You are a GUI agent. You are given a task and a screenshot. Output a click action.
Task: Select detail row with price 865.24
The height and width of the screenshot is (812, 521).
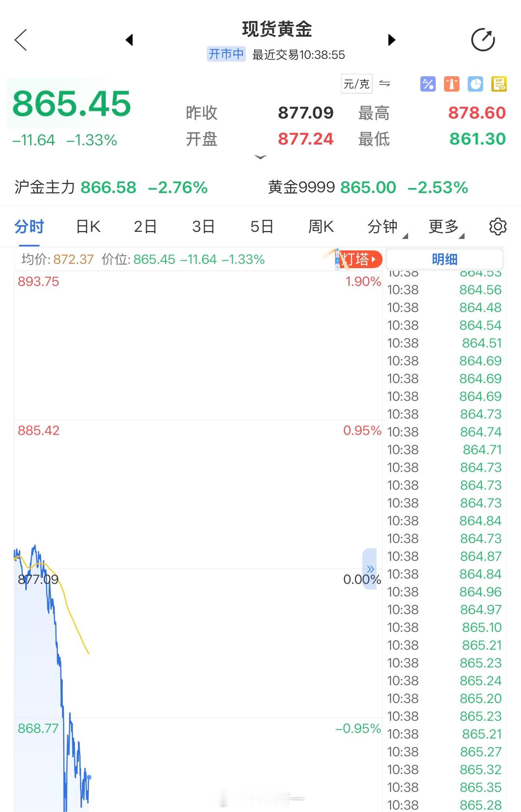click(x=444, y=681)
